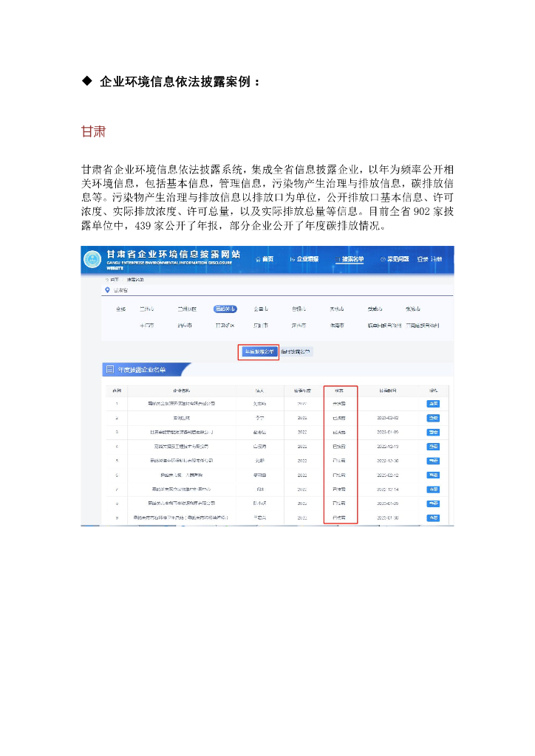
Task: Select the 白银市 region filter
Action: [299, 309]
